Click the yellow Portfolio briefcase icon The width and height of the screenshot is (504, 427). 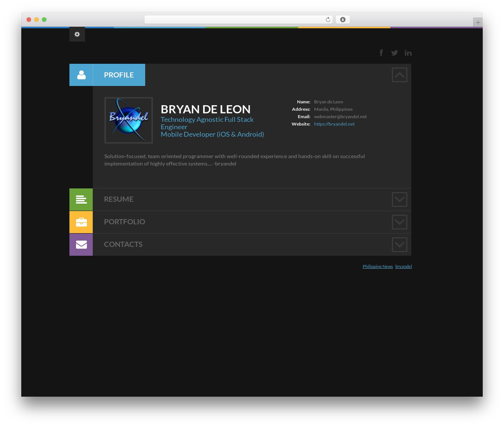pyautogui.click(x=81, y=222)
